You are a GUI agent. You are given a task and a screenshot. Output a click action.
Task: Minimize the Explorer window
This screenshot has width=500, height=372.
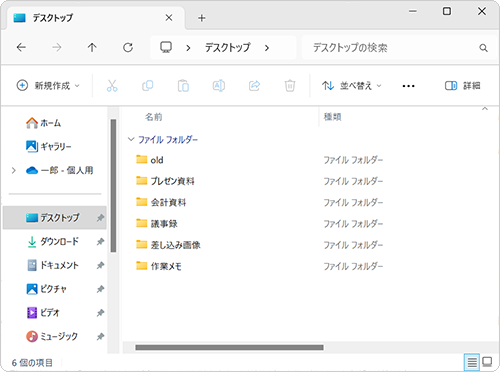(x=413, y=11)
